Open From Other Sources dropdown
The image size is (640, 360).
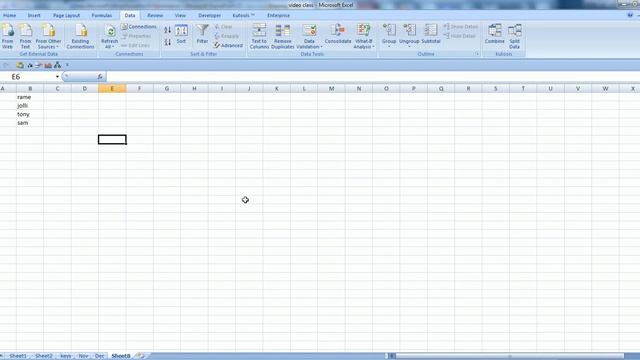tap(48, 36)
